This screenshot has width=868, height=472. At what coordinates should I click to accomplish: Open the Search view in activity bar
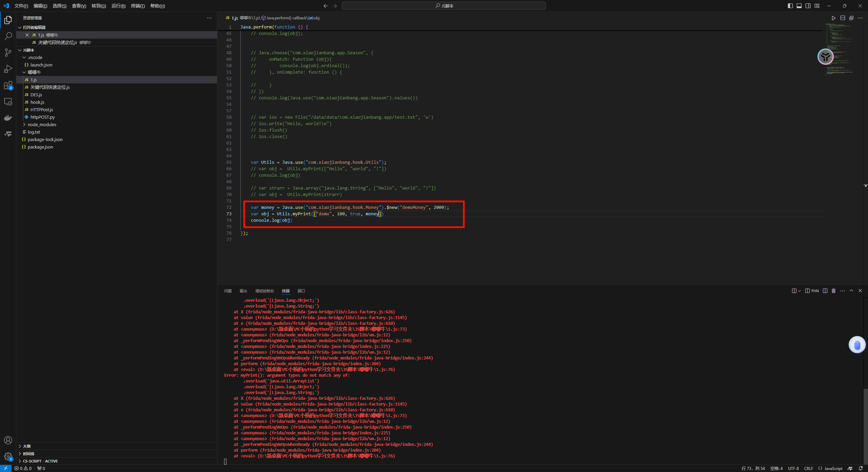(x=8, y=36)
